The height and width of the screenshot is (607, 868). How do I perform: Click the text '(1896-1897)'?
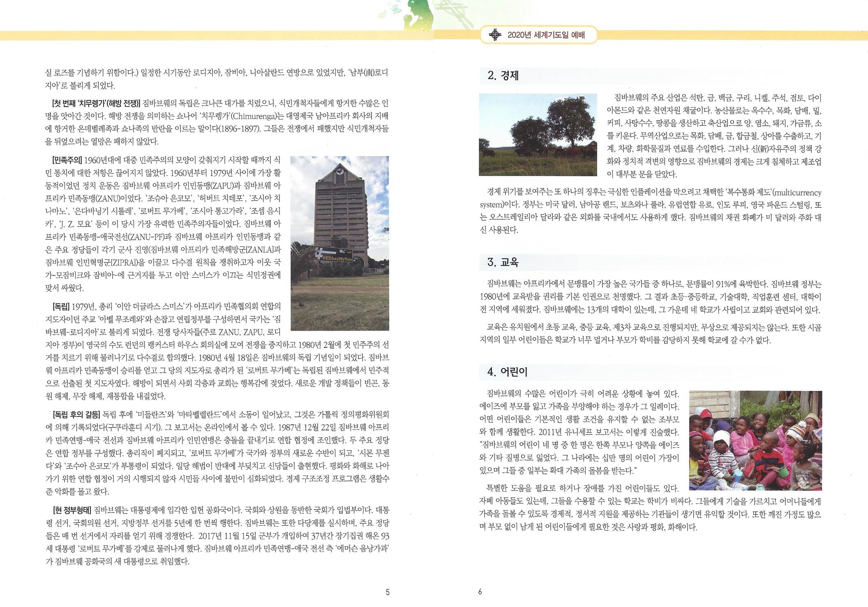pyautogui.click(x=239, y=129)
